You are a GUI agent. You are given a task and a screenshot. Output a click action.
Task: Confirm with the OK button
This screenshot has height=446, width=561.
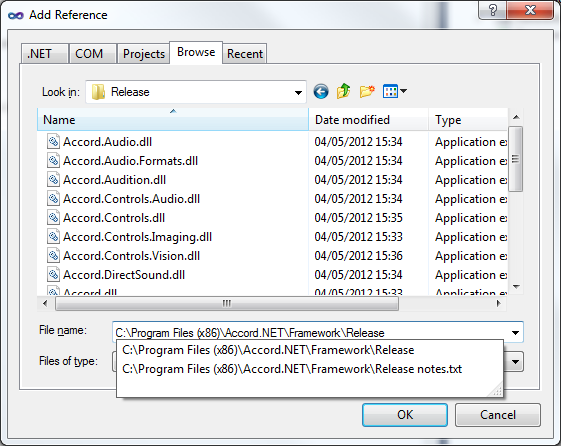[x=405, y=415]
